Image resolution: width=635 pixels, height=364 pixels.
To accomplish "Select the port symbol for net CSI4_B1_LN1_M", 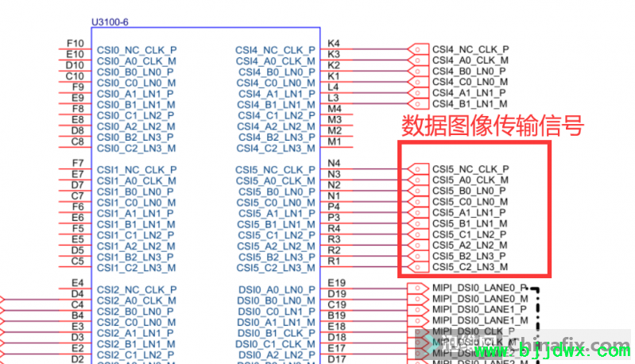I will click(418, 104).
